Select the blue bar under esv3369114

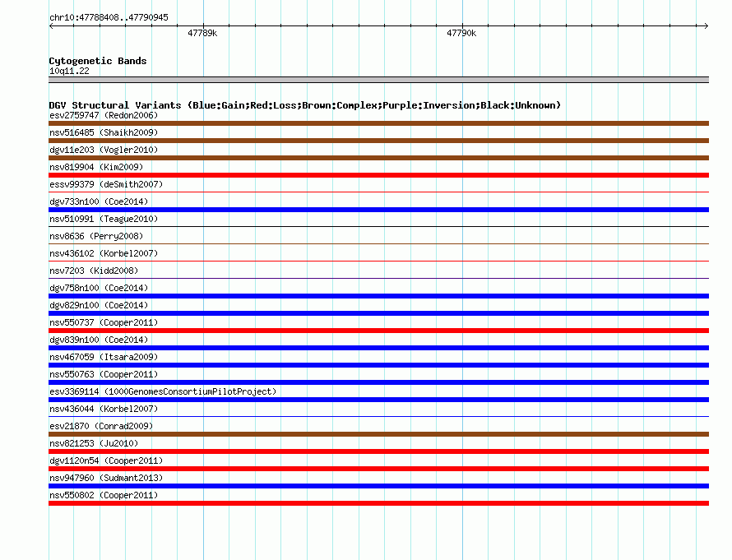(378, 400)
